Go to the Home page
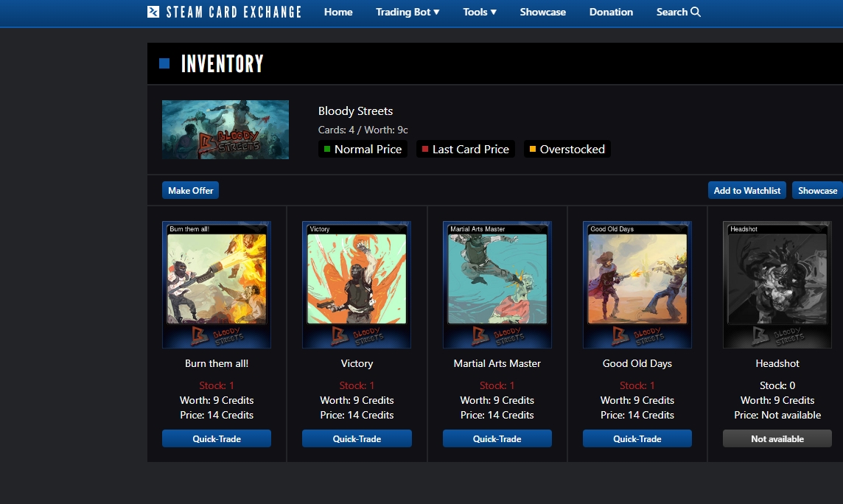The height and width of the screenshot is (504, 843). [338, 12]
